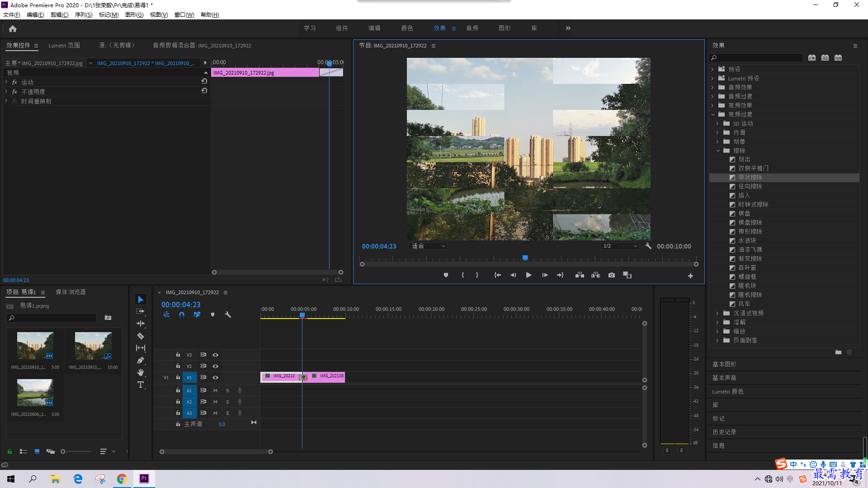This screenshot has width=868, height=488.
Task: Step back one frame in Program Monitor
Action: 513,275
